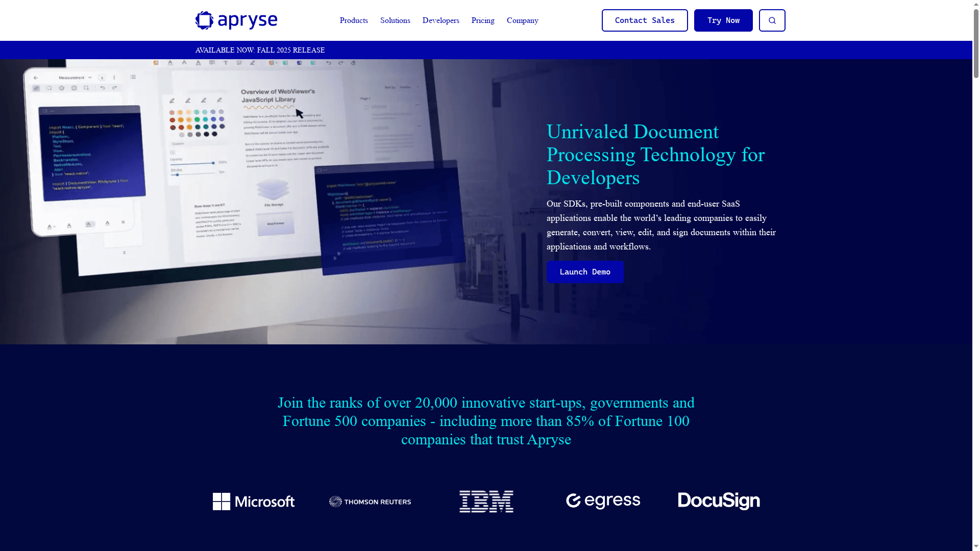980x551 pixels.
Task: Open the search magnifier in the site header
Action: coord(772,20)
